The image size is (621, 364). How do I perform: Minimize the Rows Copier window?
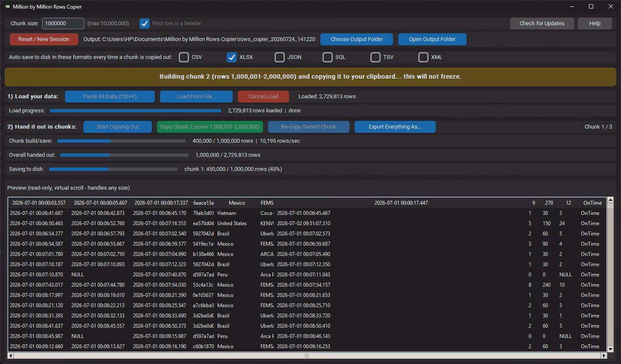pos(572,7)
